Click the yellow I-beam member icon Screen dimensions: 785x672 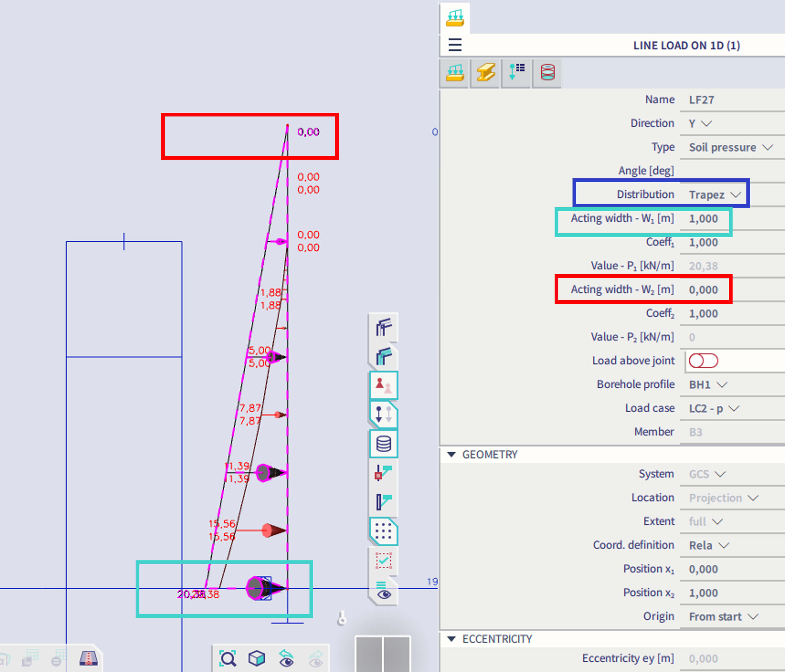486,72
